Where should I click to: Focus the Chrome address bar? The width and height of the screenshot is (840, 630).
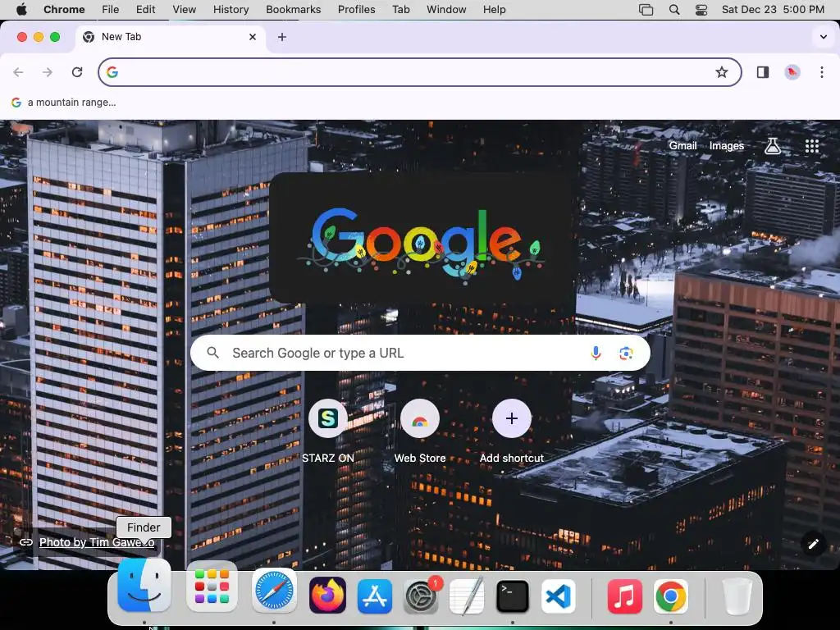click(419, 72)
